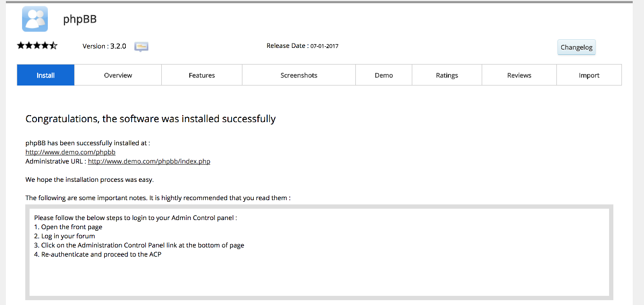Click the "Congratulations, the software was installed successfully" heading

[151, 119]
